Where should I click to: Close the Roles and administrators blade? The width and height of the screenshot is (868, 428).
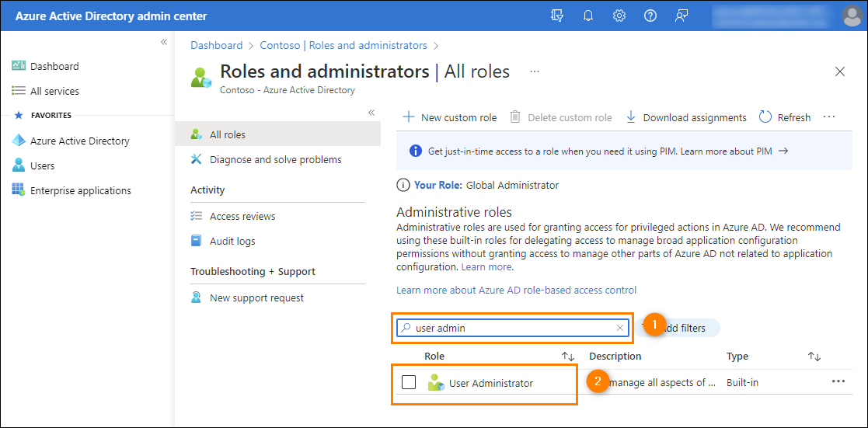click(840, 71)
